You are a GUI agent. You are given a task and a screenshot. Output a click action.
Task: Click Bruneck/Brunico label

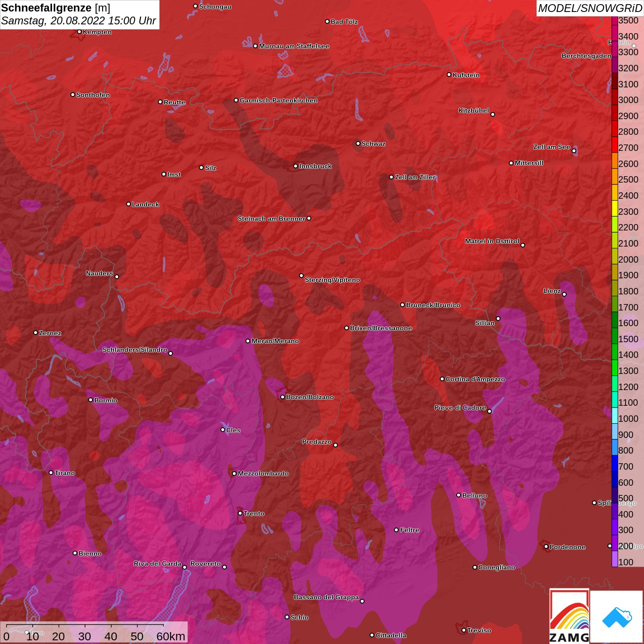click(x=433, y=305)
